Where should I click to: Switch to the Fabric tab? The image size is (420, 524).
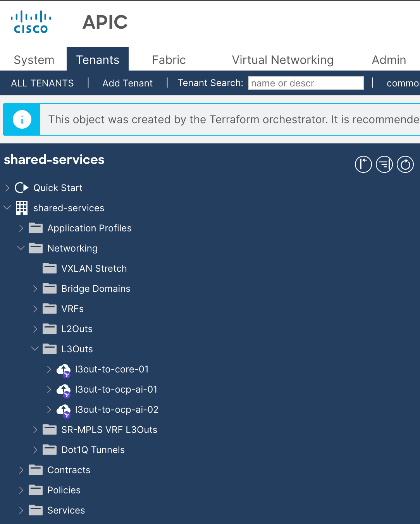point(169,60)
